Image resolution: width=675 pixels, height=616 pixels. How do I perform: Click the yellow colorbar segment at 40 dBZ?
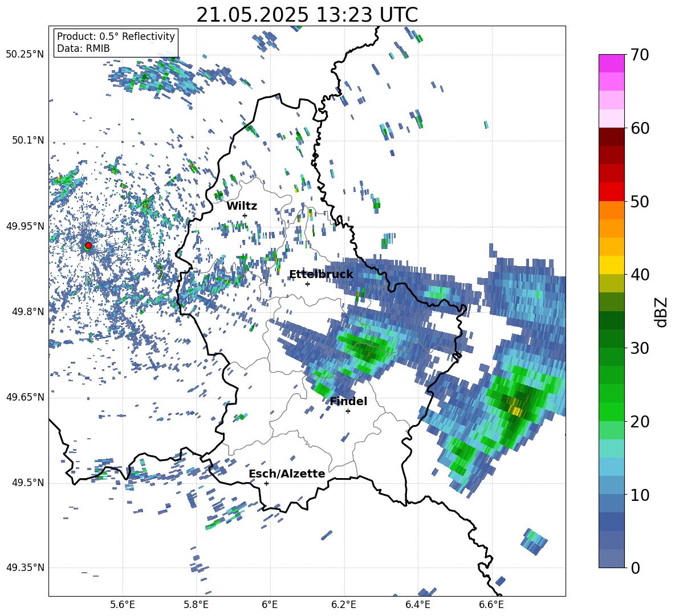point(611,266)
